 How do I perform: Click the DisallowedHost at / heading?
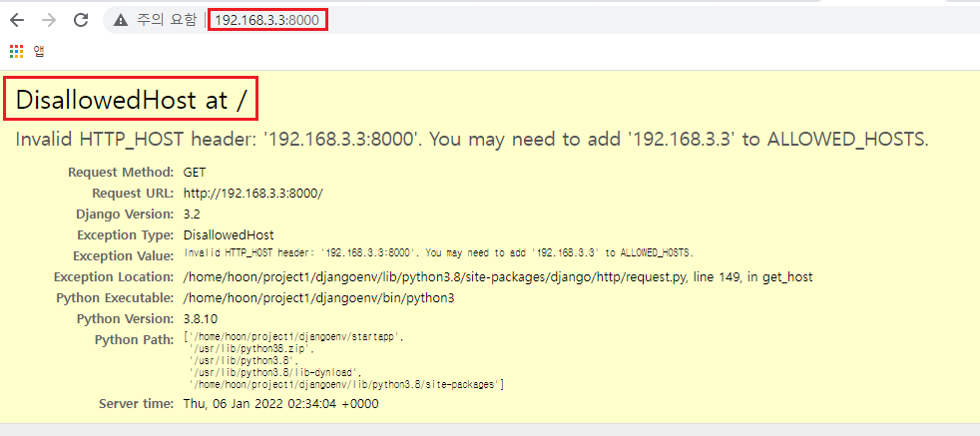tap(132, 100)
